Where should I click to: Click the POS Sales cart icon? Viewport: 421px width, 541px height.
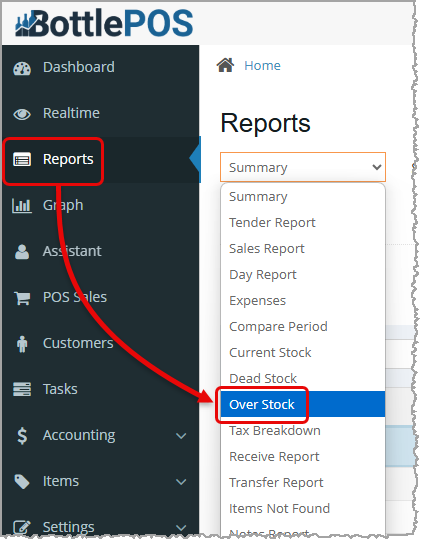22,298
